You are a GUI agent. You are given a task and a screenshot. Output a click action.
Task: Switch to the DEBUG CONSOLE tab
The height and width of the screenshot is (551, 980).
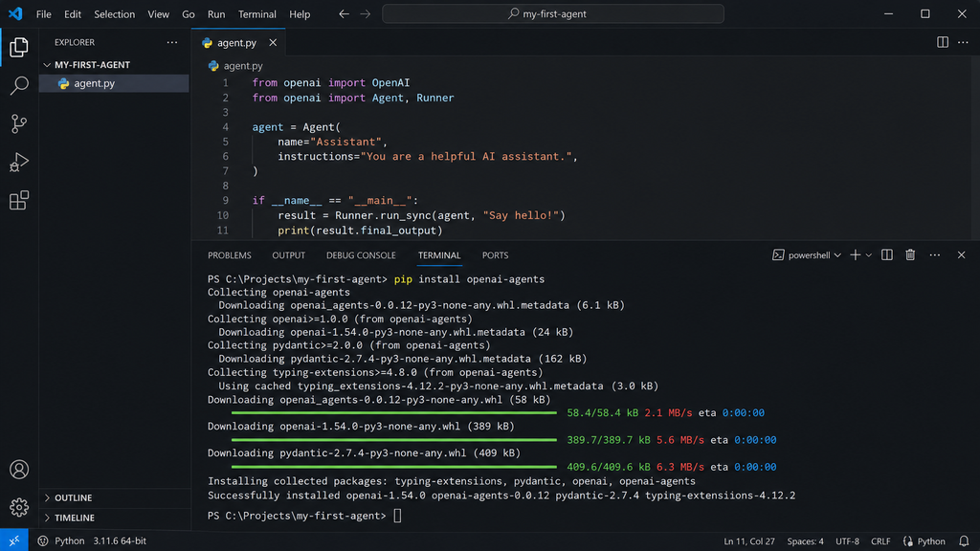coord(361,255)
